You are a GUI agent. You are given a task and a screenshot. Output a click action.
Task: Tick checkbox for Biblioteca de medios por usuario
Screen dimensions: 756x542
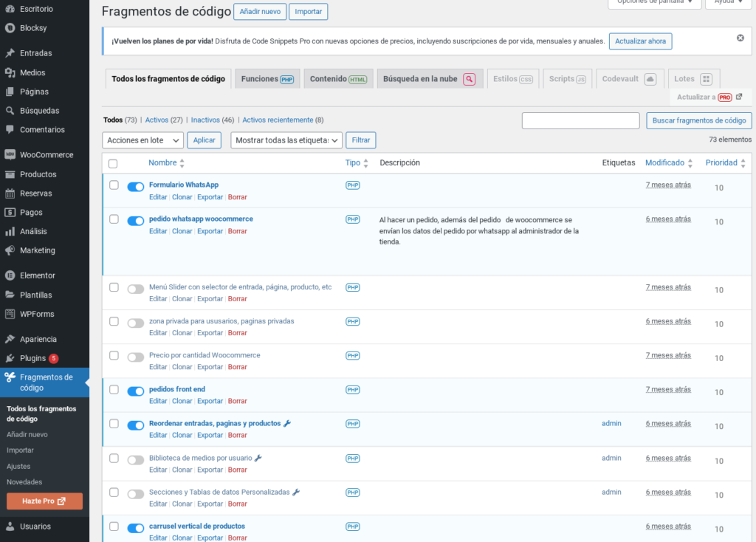[114, 458]
